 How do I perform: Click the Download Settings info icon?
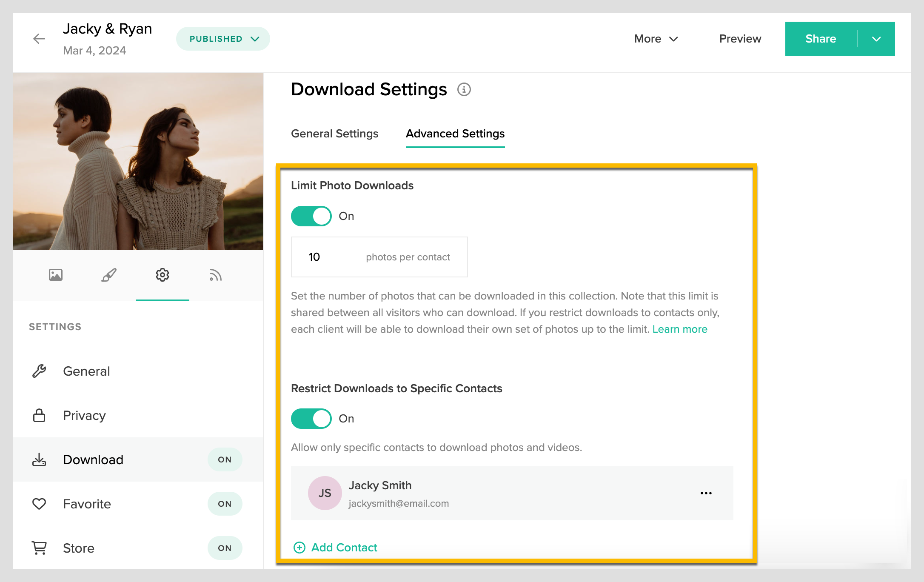pyautogui.click(x=464, y=90)
